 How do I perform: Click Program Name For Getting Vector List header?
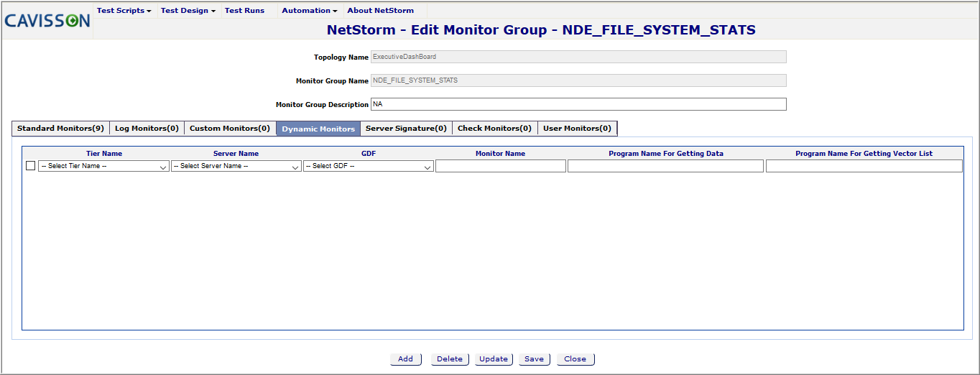pos(864,154)
